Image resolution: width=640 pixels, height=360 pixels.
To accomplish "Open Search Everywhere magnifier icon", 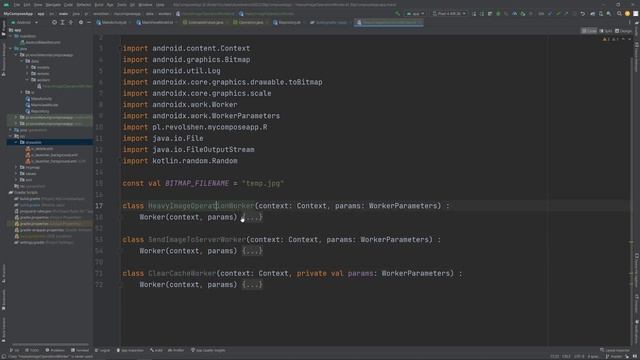I will coord(619,13).
